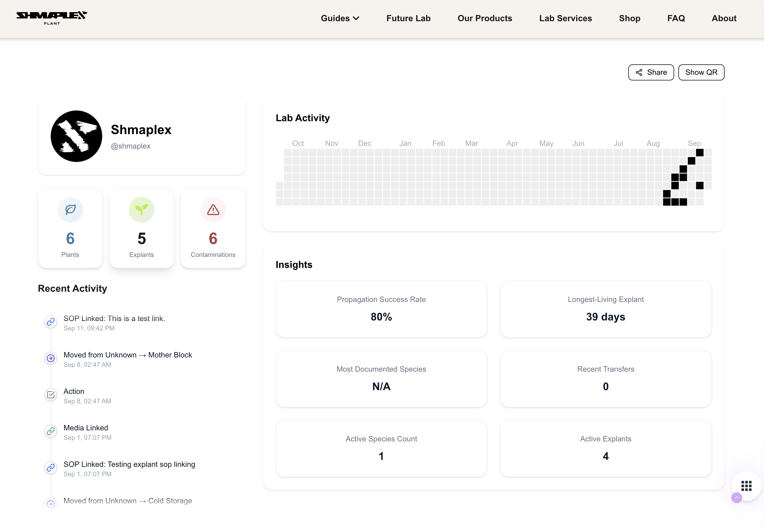The width and height of the screenshot is (764, 532).
Task: Click arrow icon for Mother Block move
Action: (51, 358)
